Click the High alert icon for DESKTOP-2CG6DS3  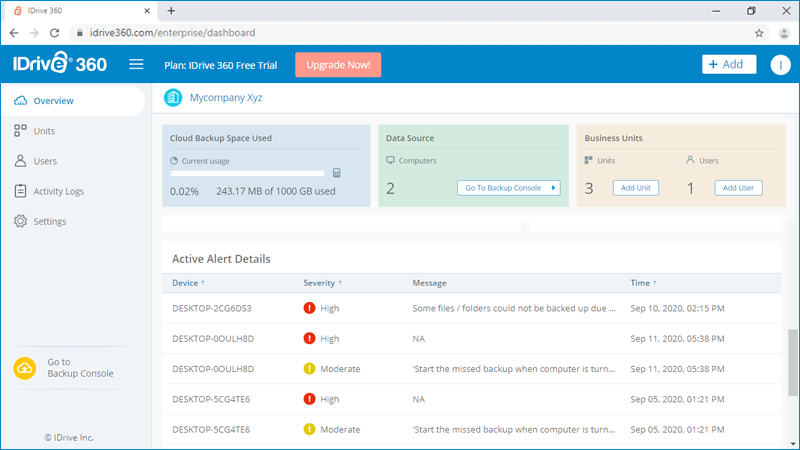309,308
